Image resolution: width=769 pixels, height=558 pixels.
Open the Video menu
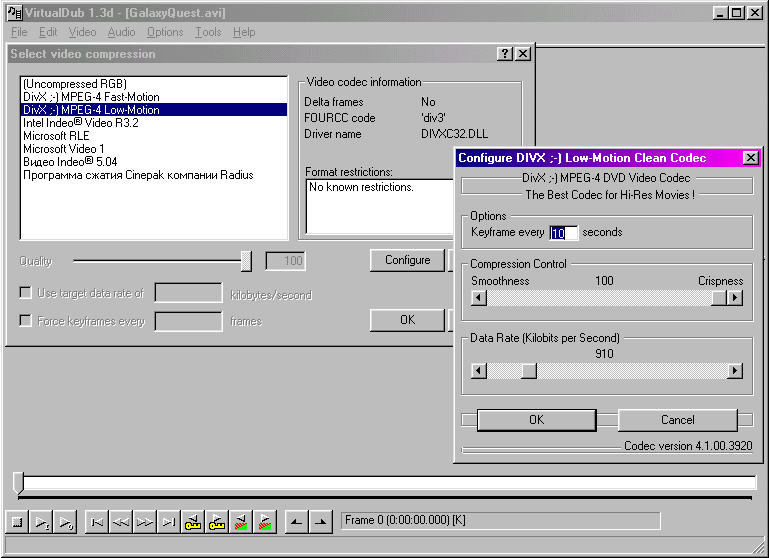[x=82, y=32]
